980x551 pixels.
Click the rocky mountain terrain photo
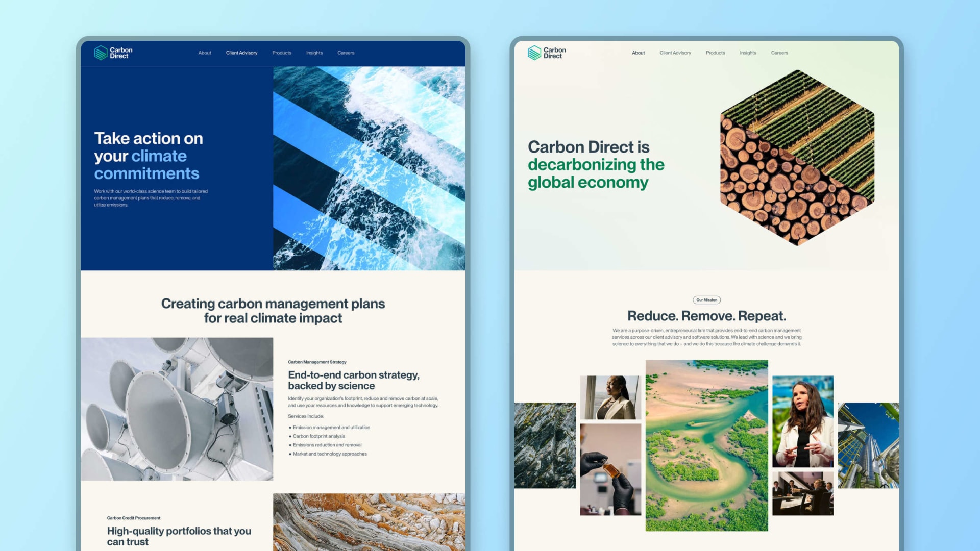point(545,445)
